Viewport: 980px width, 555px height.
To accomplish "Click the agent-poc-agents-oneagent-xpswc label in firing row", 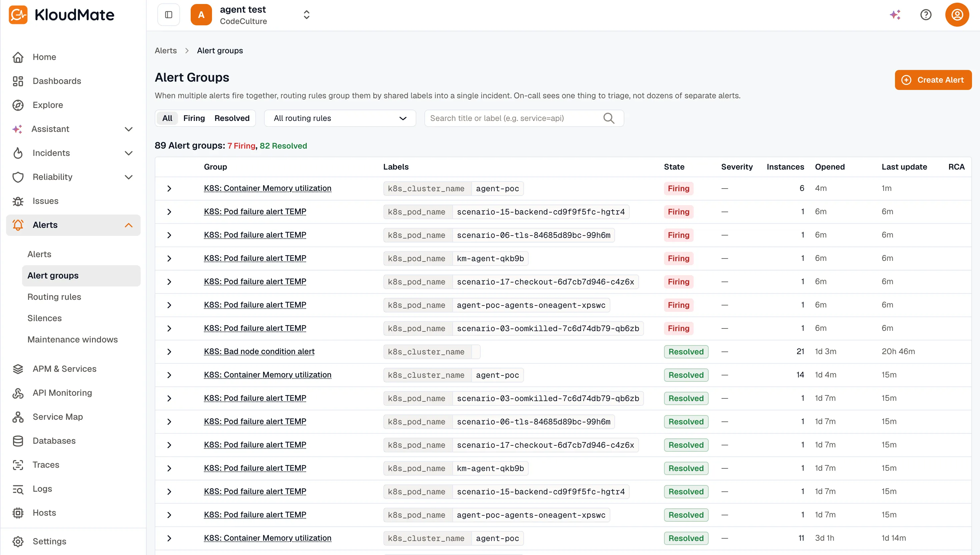I will pyautogui.click(x=531, y=305).
